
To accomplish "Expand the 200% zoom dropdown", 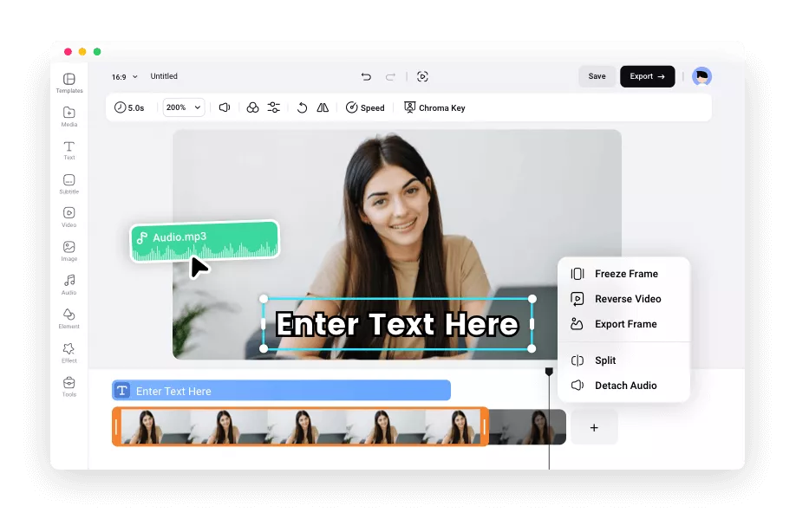I will point(182,107).
